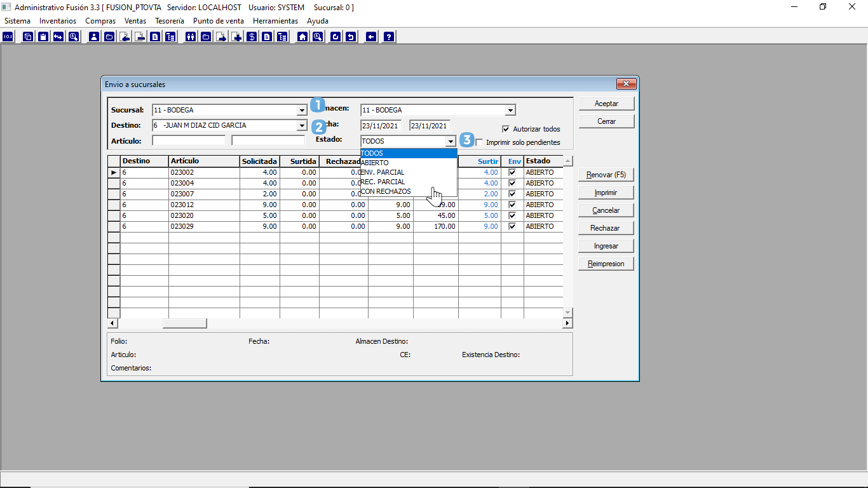The width and height of the screenshot is (868, 488).
Task: Click the end Fecha date field
Action: [x=430, y=126]
